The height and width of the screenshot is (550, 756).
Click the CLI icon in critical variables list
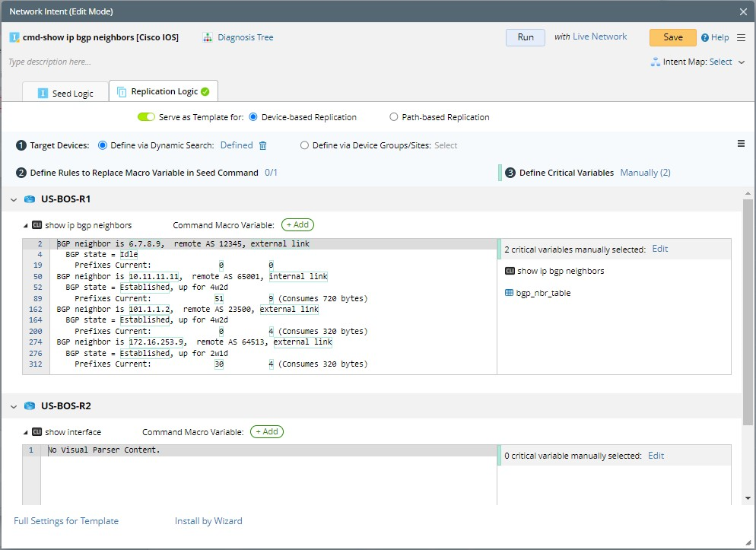[510, 271]
